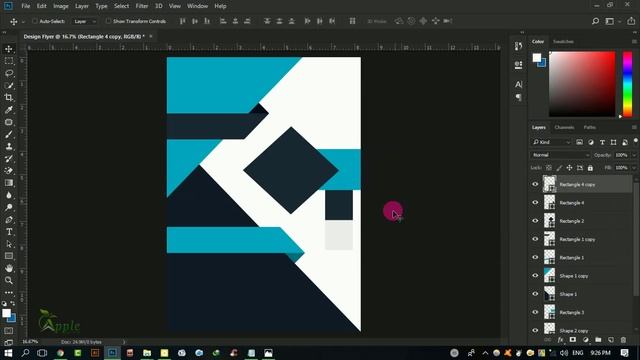Image resolution: width=640 pixels, height=360 pixels.
Task: Hide the Rectangle 4 copy layer
Action: point(535,184)
